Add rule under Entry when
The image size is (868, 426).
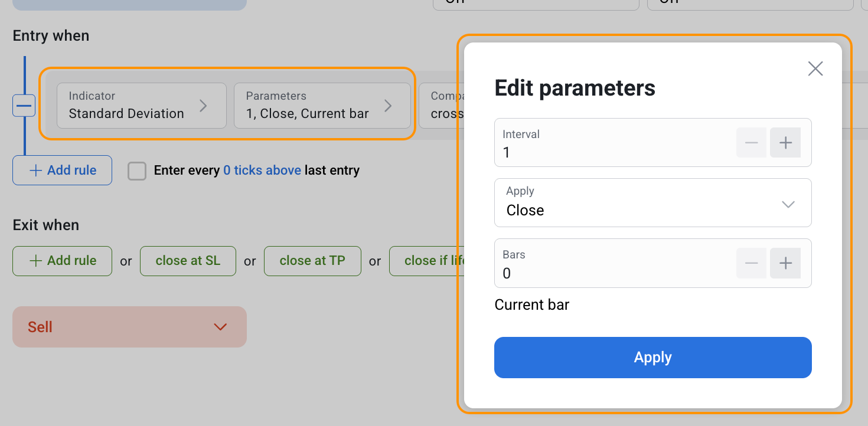pyautogui.click(x=62, y=171)
